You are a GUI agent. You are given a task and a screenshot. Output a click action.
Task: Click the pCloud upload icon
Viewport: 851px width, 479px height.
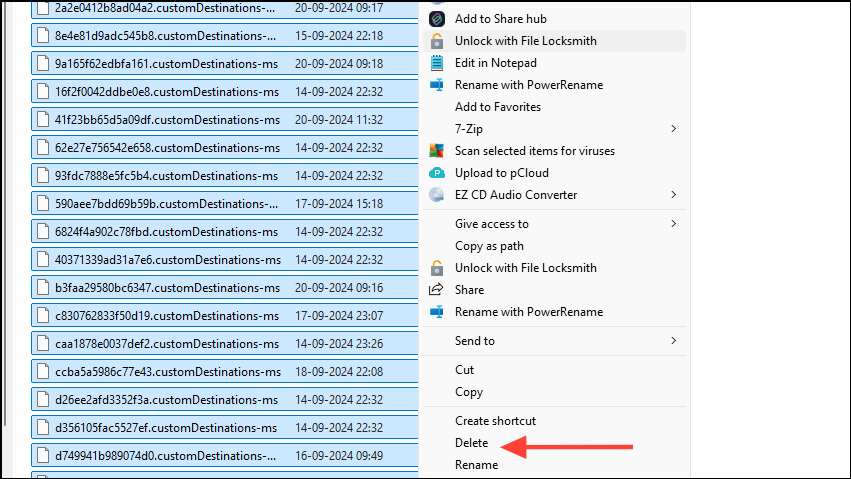[x=437, y=173]
